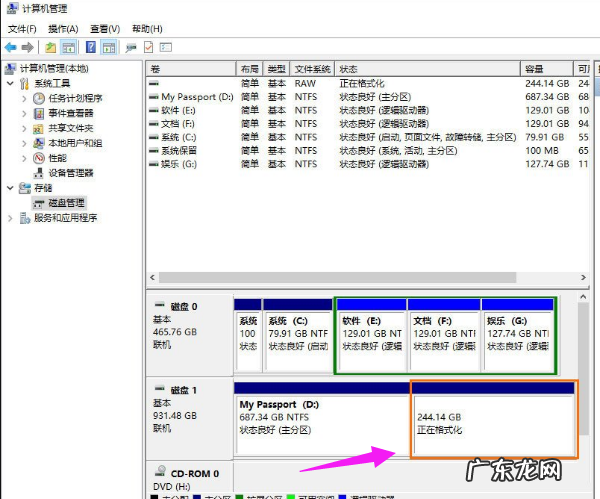The image size is (600, 499).
Task: Click the Up one level folder icon
Action: pyautogui.click(x=51, y=47)
